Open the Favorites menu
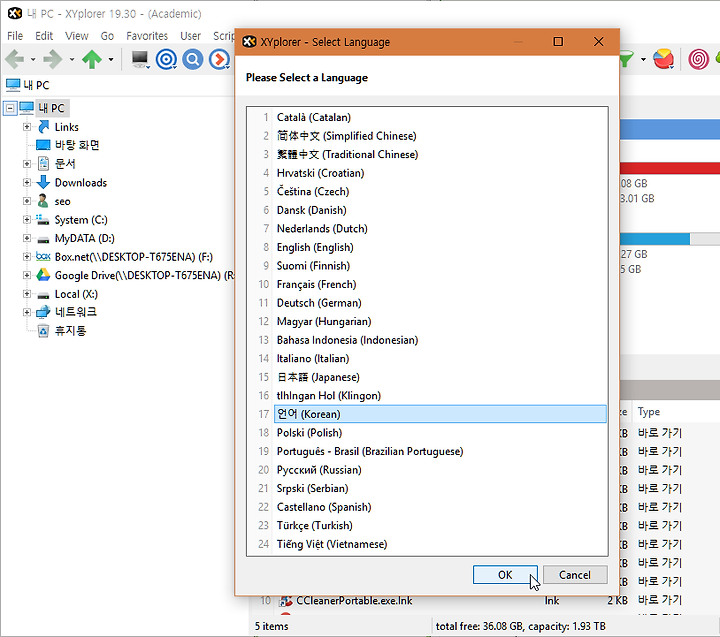The width and height of the screenshot is (720, 637). 147,36
